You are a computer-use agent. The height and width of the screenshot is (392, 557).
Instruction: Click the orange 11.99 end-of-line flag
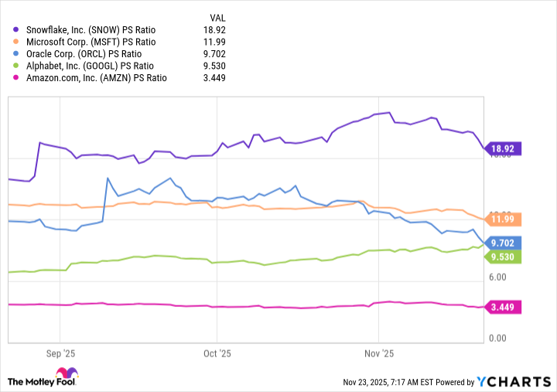[504, 219]
